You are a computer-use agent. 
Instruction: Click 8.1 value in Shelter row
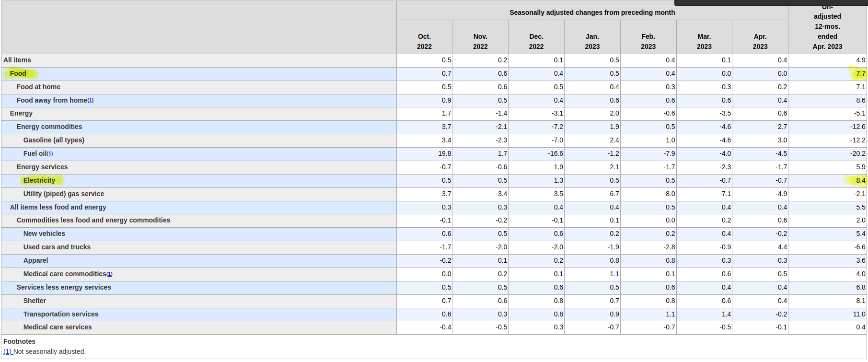[861, 301]
